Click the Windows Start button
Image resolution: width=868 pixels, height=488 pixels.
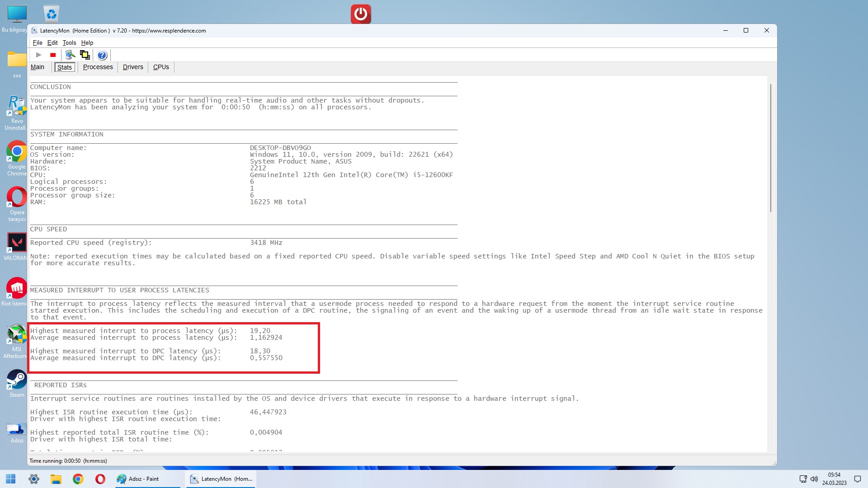11,479
